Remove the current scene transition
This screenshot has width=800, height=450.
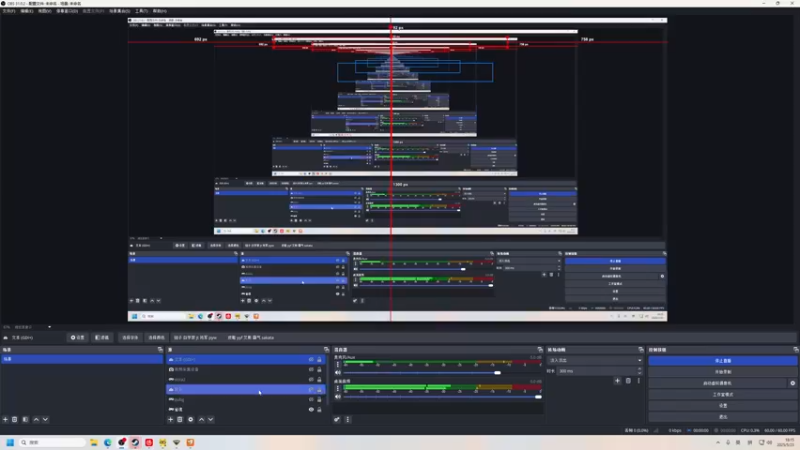628,381
